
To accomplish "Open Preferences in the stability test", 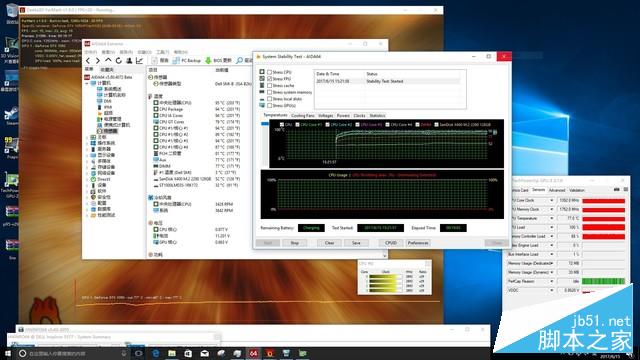I will (418, 243).
